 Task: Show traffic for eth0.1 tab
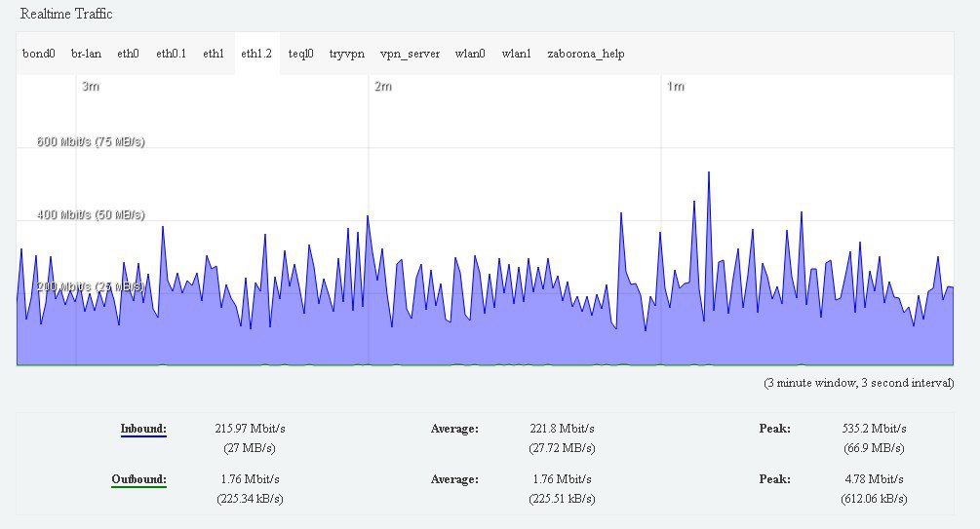tap(172, 54)
